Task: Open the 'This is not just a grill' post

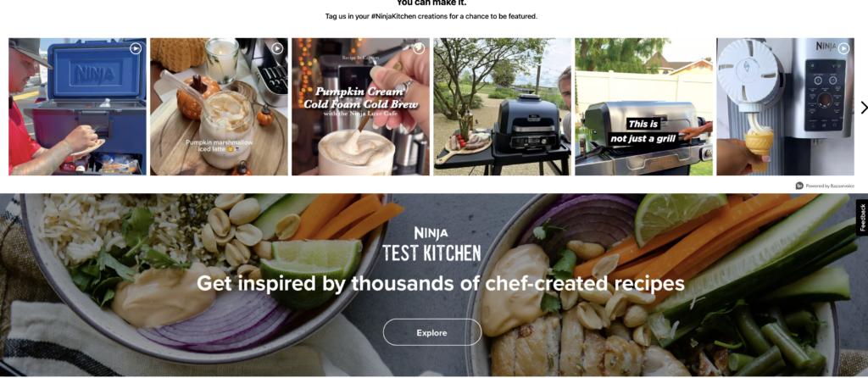Action: click(644, 107)
